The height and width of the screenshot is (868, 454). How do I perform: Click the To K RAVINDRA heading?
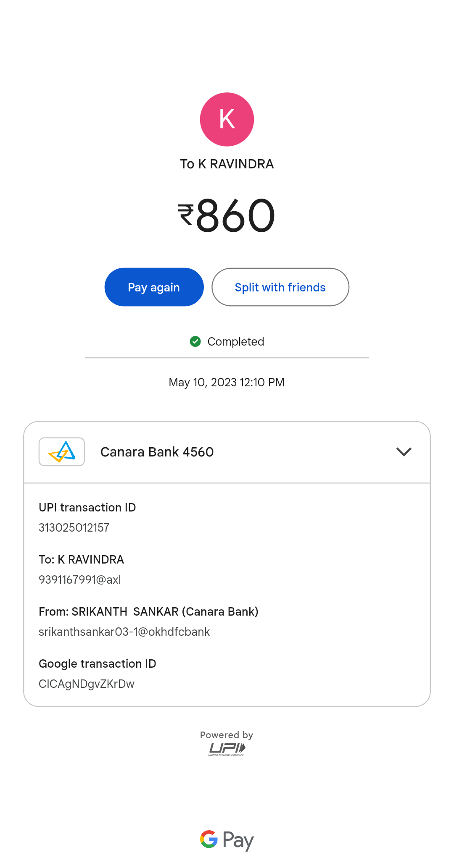tap(227, 164)
